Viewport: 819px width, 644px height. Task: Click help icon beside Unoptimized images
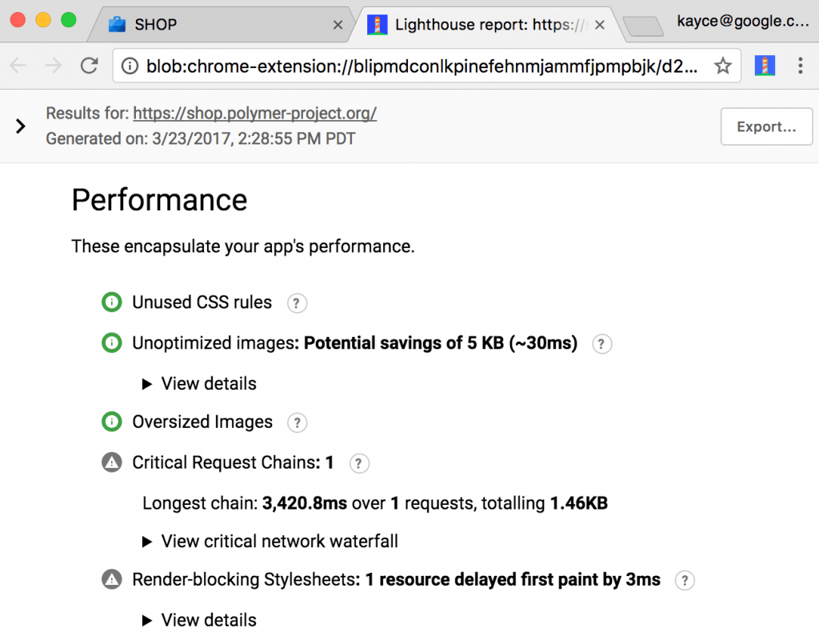coord(601,344)
